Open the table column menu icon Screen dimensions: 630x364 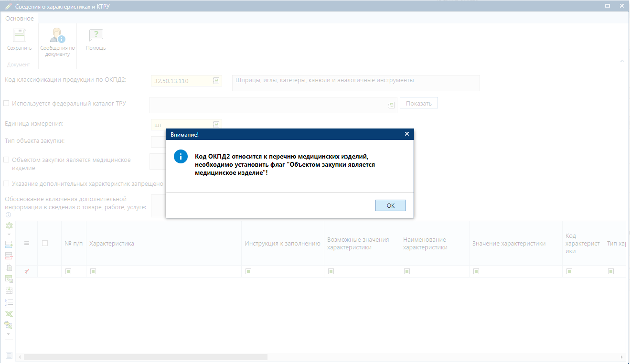point(27,243)
